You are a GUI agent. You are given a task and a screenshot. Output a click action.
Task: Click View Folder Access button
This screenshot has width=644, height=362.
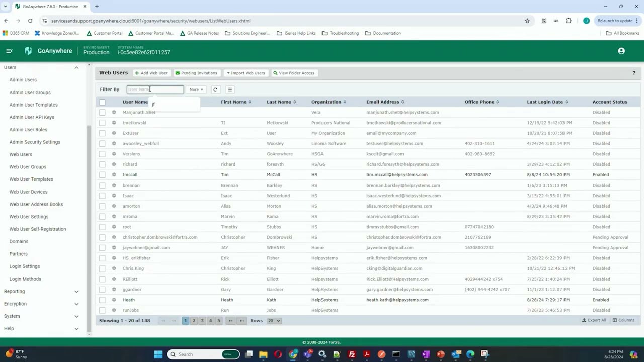[294, 73]
